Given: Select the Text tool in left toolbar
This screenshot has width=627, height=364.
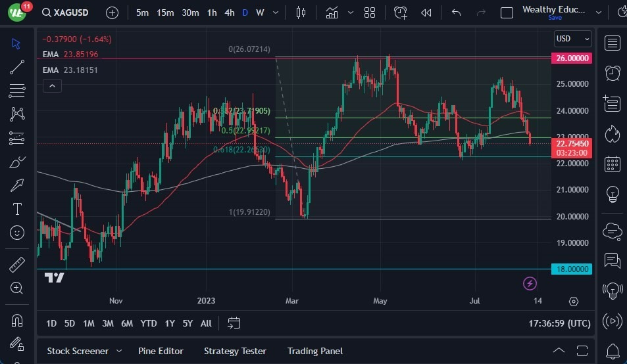Looking at the screenshot, I should pyautogui.click(x=17, y=209).
